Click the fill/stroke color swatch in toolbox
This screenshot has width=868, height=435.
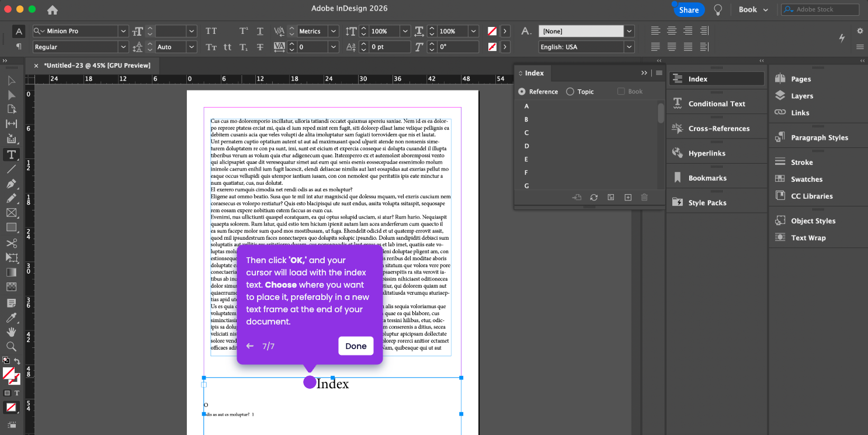pyautogui.click(x=9, y=373)
